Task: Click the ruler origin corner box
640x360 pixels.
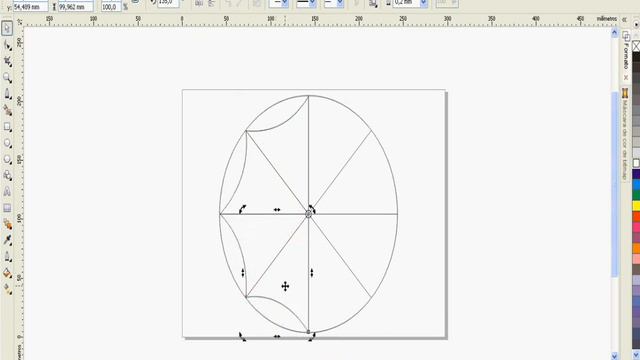Action: tap(19, 22)
